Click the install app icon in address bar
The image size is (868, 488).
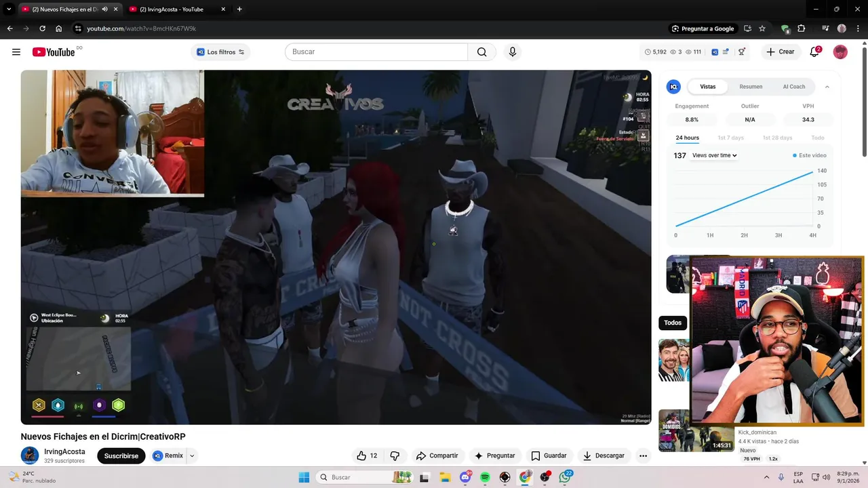(x=747, y=28)
